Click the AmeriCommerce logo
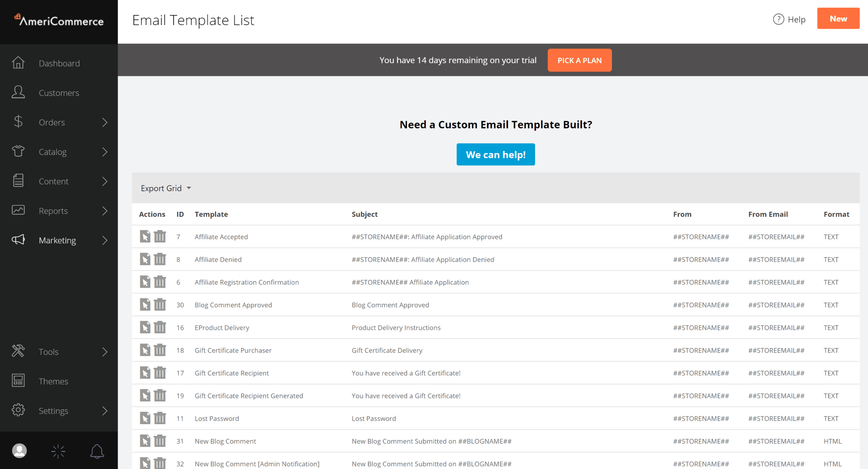868x469 pixels. (x=59, y=21)
